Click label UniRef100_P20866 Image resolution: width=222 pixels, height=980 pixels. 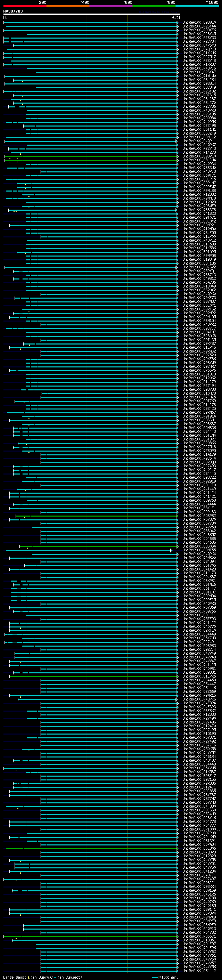tap(199, 443)
